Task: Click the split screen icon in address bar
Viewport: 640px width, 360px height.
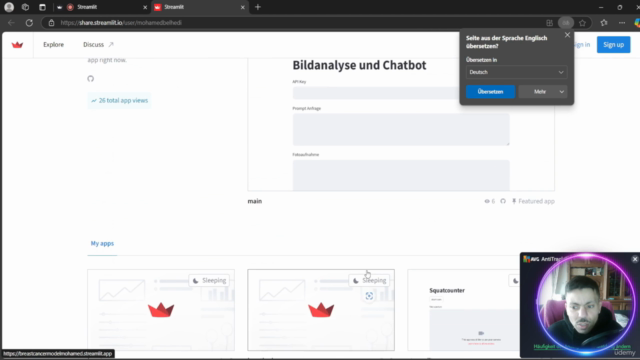Action: pyautogui.click(x=549, y=23)
